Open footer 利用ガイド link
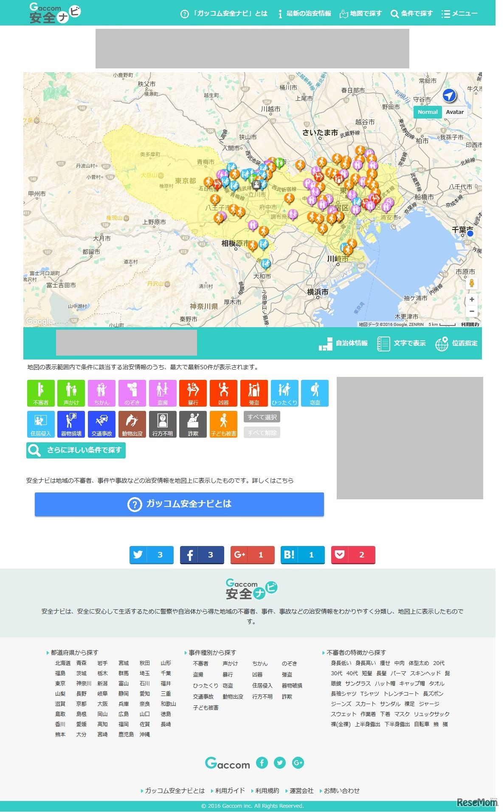The height and width of the screenshot is (812, 504). pos(230,791)
